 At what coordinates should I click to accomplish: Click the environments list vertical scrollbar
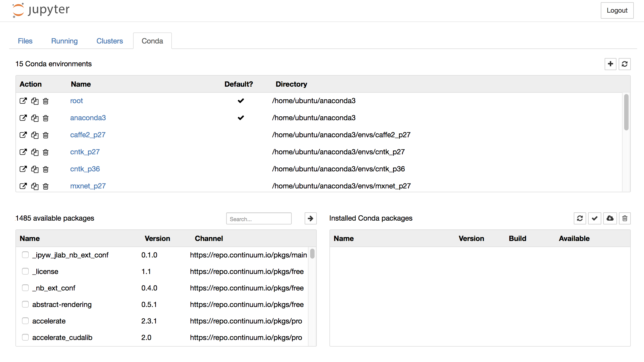[x=626, y=113]
